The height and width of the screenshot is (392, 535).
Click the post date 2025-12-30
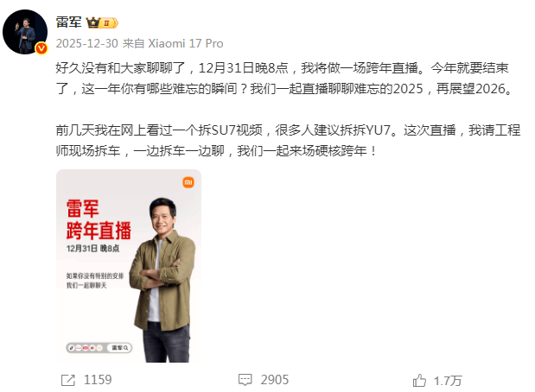pyautogui.click(x=87, y=44)
